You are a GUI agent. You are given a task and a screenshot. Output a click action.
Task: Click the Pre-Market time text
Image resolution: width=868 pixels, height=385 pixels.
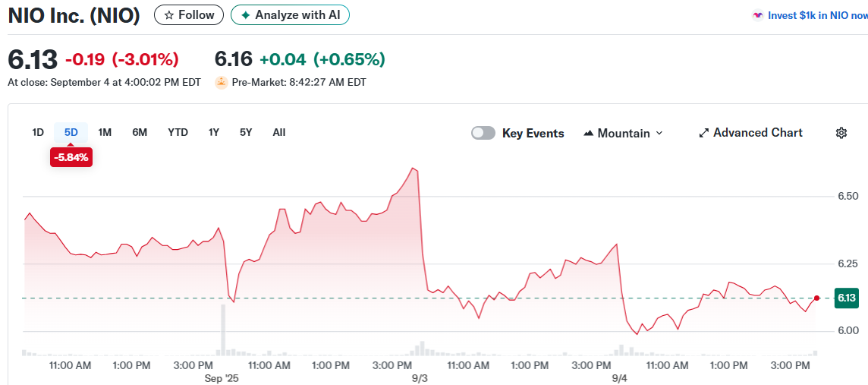click(299, 83)
